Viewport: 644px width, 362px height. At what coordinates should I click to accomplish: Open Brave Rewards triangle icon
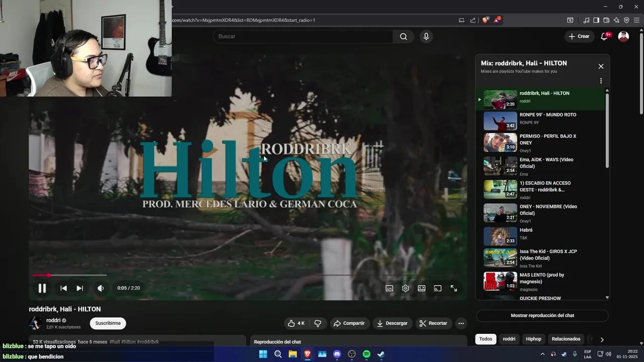(x=497, y=20)
